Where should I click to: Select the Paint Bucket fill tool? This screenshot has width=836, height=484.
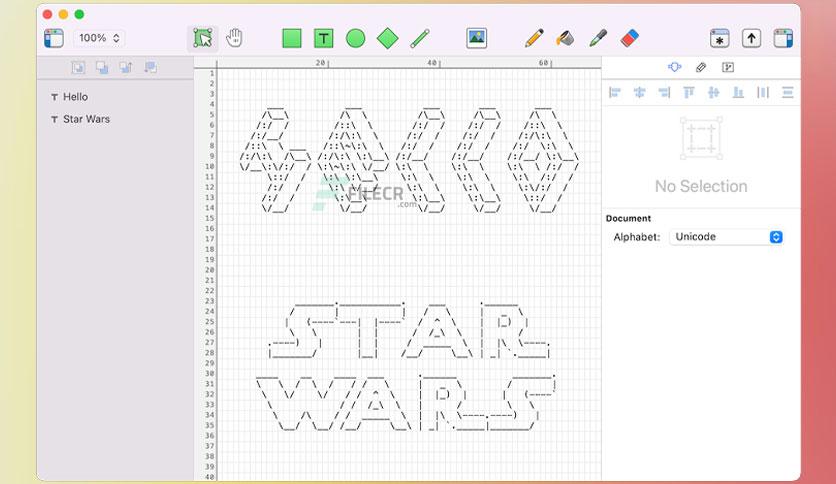(565, 38)
